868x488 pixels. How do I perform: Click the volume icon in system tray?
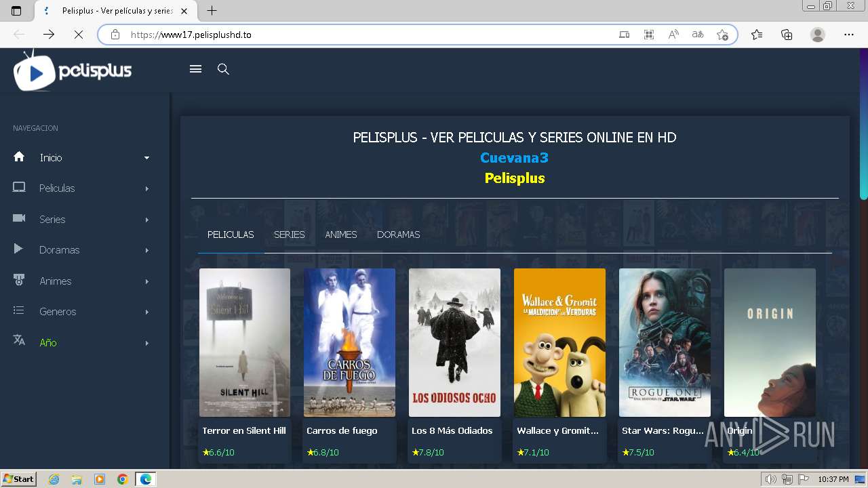772,479
